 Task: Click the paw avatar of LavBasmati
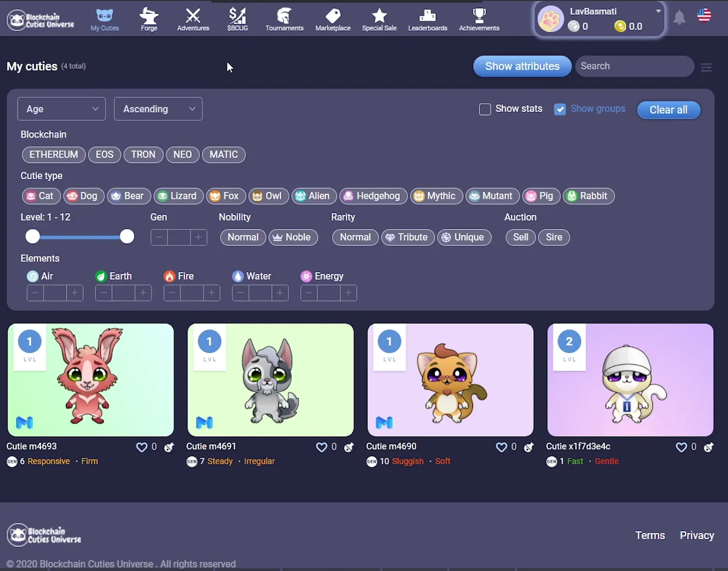tap(551, 20)
